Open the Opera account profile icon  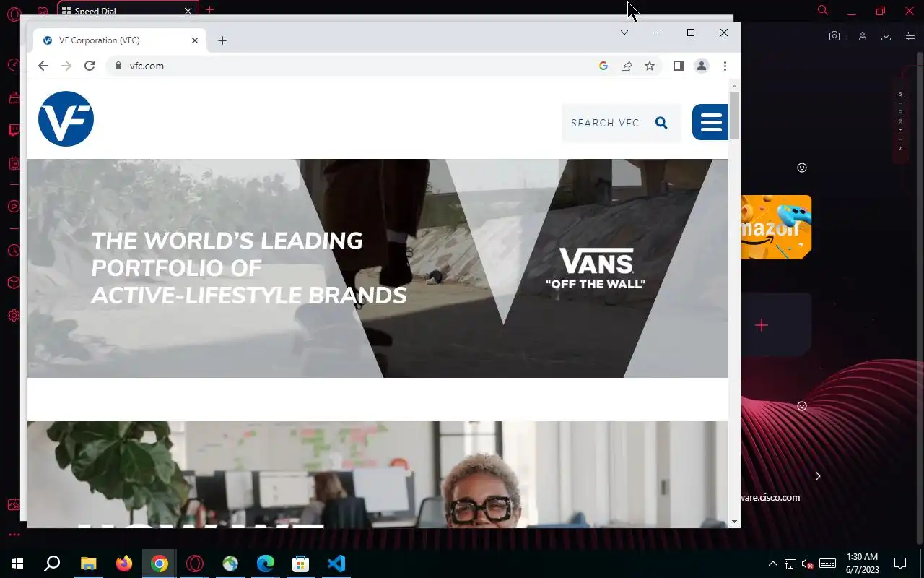pyautogui.click(x=862, y=36)
